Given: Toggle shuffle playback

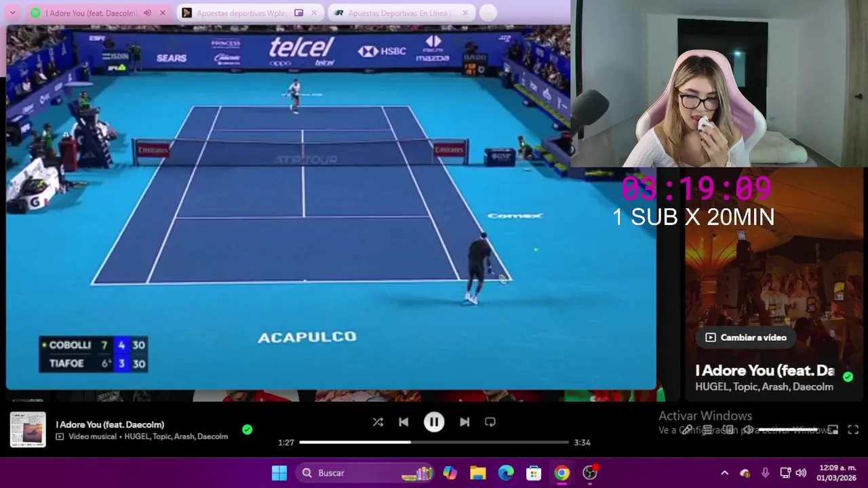Looking at the screenshot, I should point(378,422).
